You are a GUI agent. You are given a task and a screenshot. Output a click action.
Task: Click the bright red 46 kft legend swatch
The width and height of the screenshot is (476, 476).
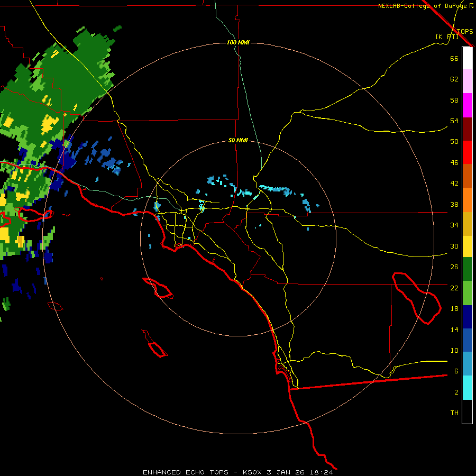click(x=467, y=152)
